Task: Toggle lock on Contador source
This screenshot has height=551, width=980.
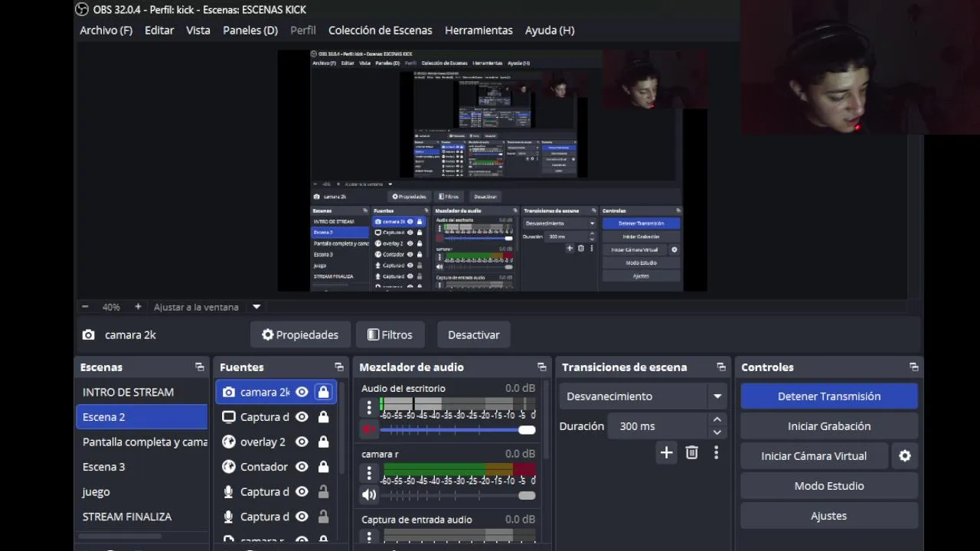Action: [x=323, y=467]
